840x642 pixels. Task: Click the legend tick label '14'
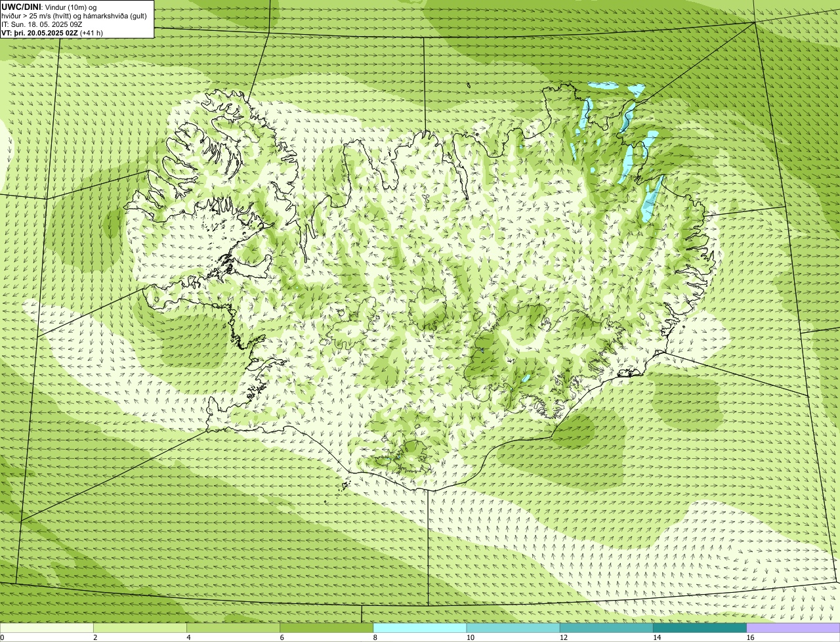(x=656, y=637)
